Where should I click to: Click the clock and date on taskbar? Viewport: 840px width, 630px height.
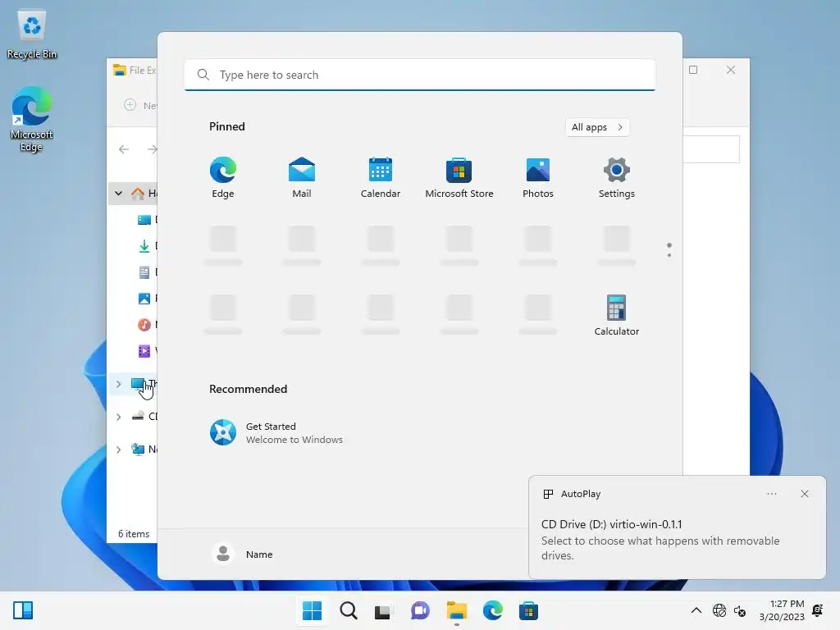[x=782, y=610]
